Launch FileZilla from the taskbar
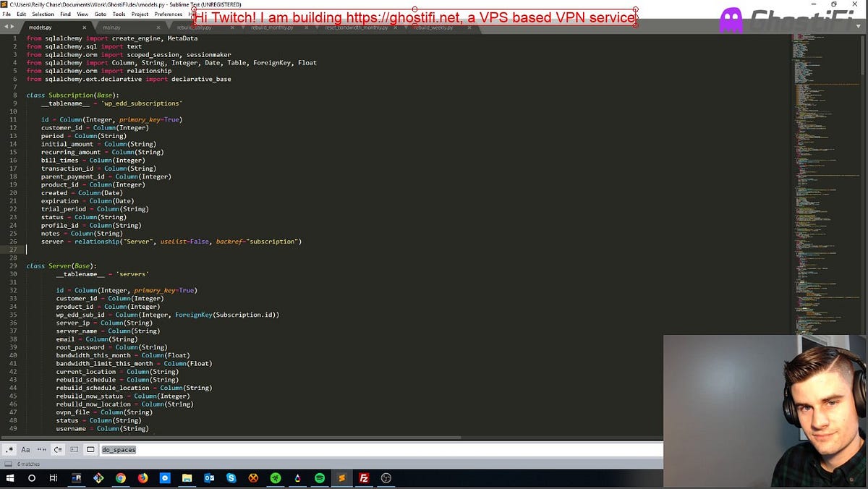This screenshot has height=489, width=868. click(364, 478)
